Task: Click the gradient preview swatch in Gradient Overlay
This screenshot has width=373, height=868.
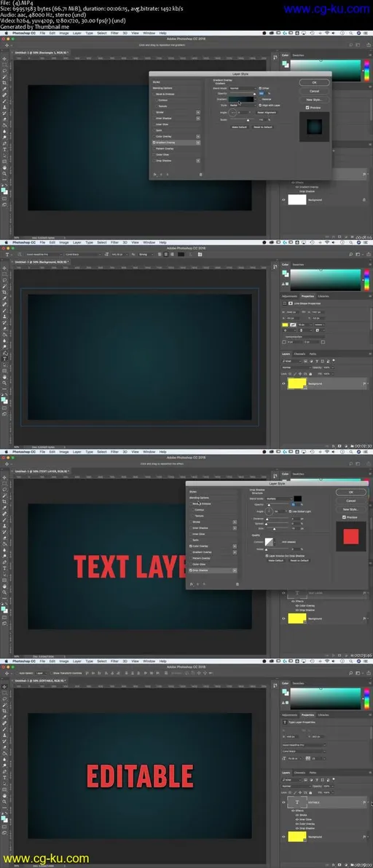Action: [240, 99]
